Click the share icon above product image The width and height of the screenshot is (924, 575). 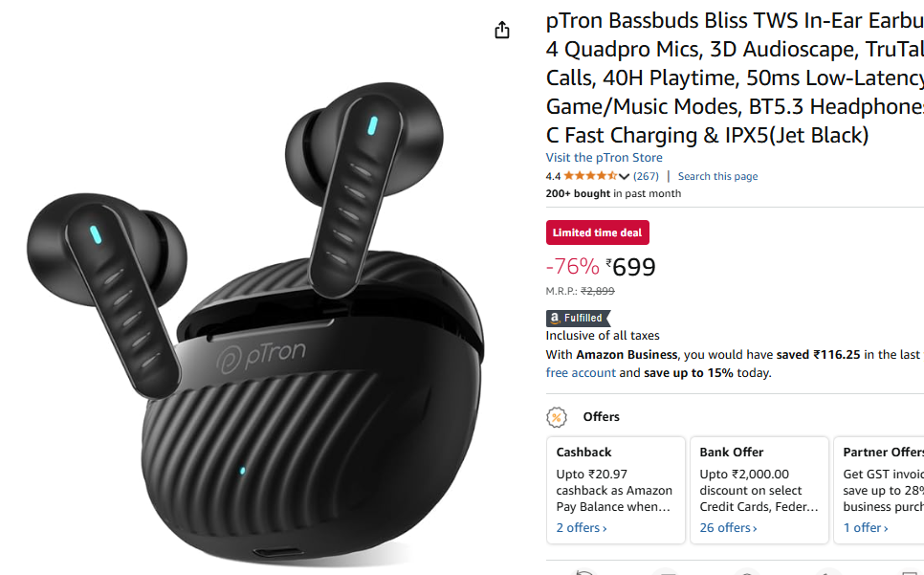[501, 30]
